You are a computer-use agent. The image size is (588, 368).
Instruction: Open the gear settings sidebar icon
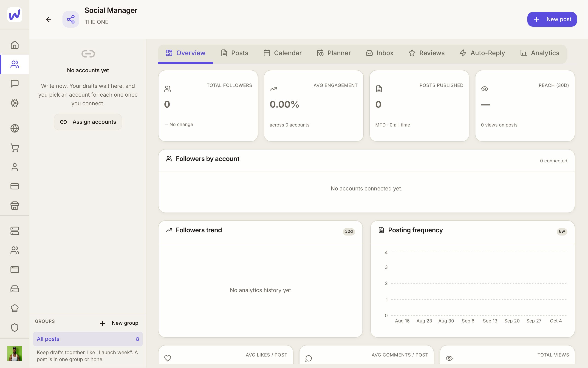pyautogui.click(x=14, y=103)
